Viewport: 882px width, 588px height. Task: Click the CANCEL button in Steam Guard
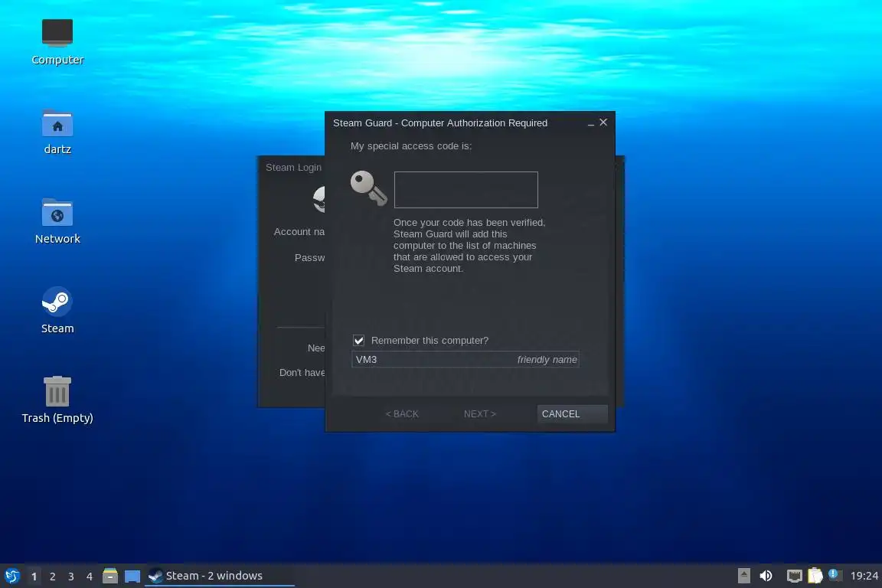[572, 413]
